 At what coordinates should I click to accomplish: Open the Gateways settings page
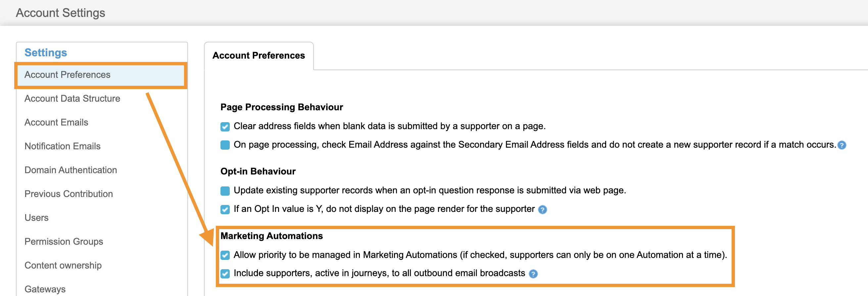[45, 289]
